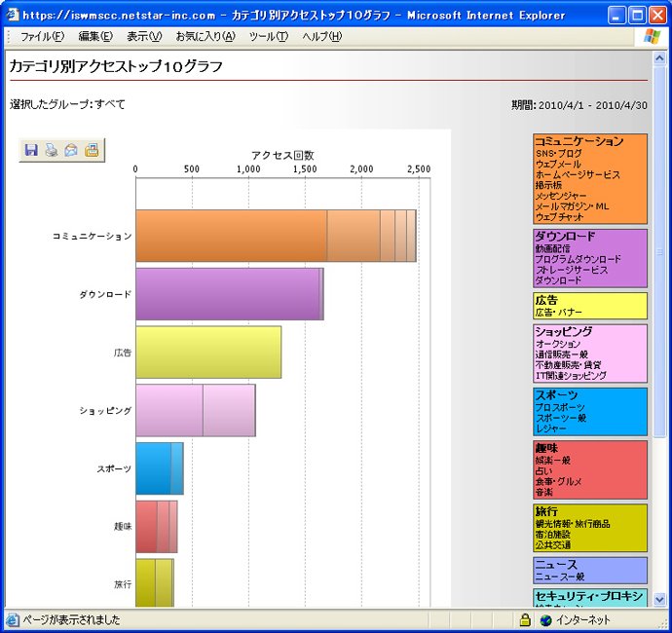This screenshot has width=672, height=633.
Task: Click the メッセンジャー legend entry
Action: coord(561,196)
